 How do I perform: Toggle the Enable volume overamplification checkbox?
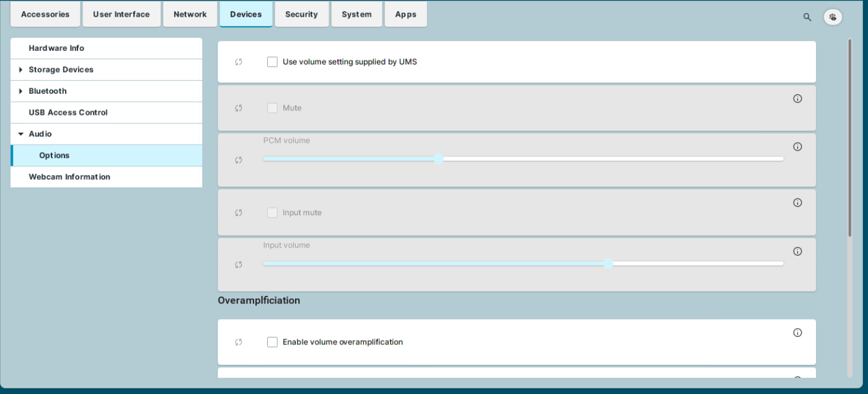[x=272, y=342]
